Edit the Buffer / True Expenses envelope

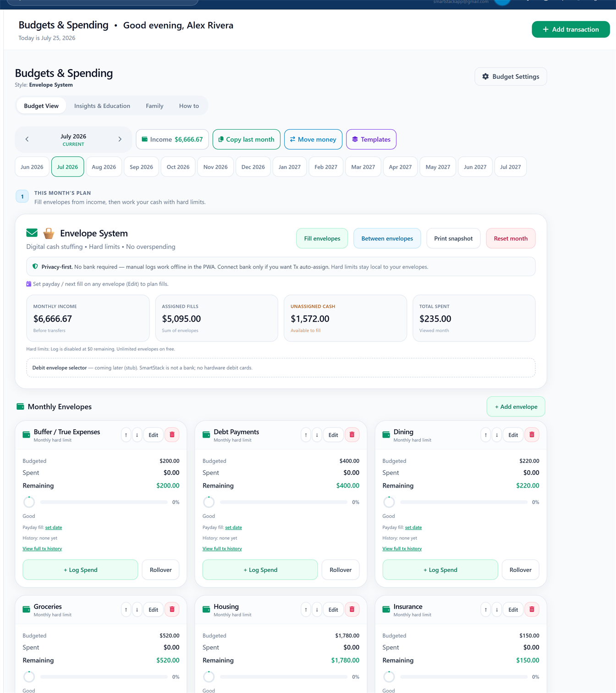(153, 434)
